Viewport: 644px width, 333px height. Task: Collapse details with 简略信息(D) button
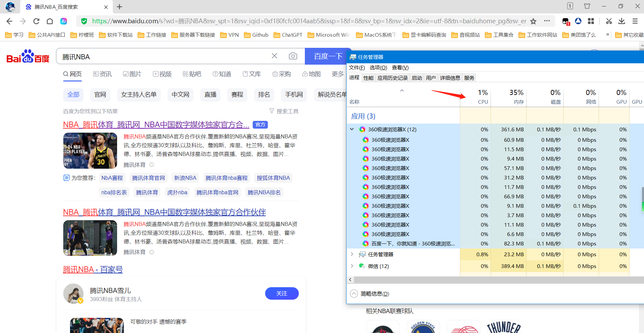coord(370,294)
